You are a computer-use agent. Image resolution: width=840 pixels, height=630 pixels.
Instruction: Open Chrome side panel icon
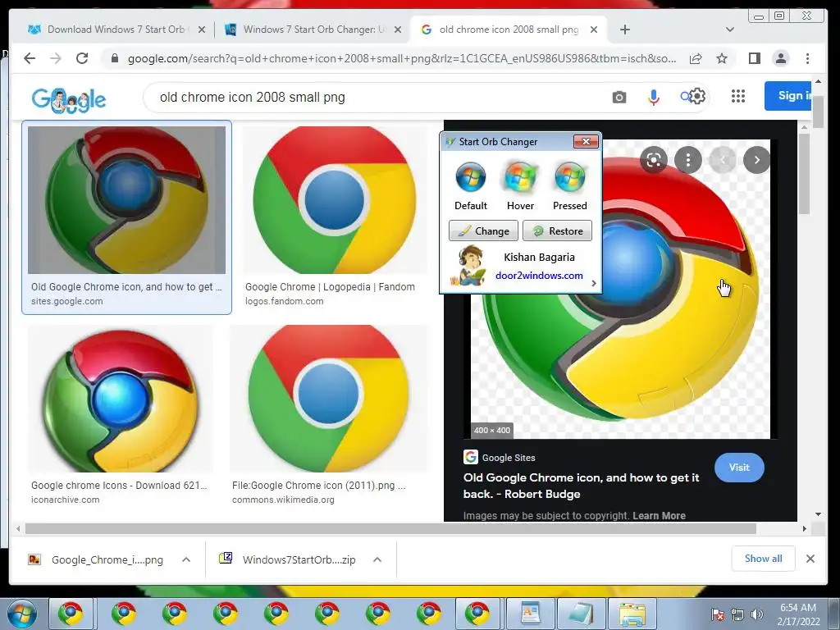point(755,58)
